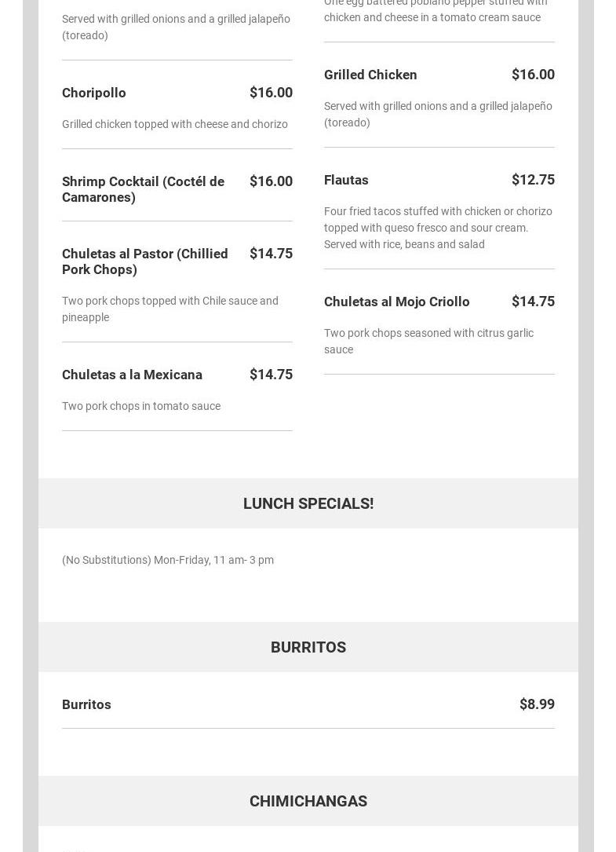Click the $8.99 Burritos price

(x=537, y=704)
